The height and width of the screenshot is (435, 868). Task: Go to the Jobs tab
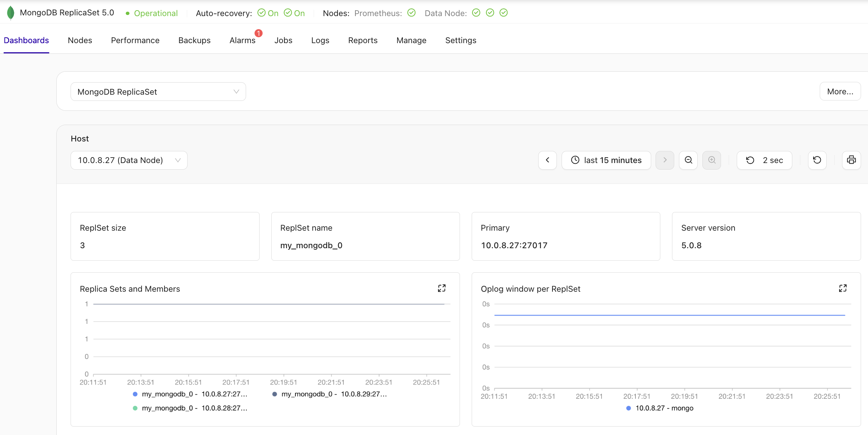click(x=283, y=40)
